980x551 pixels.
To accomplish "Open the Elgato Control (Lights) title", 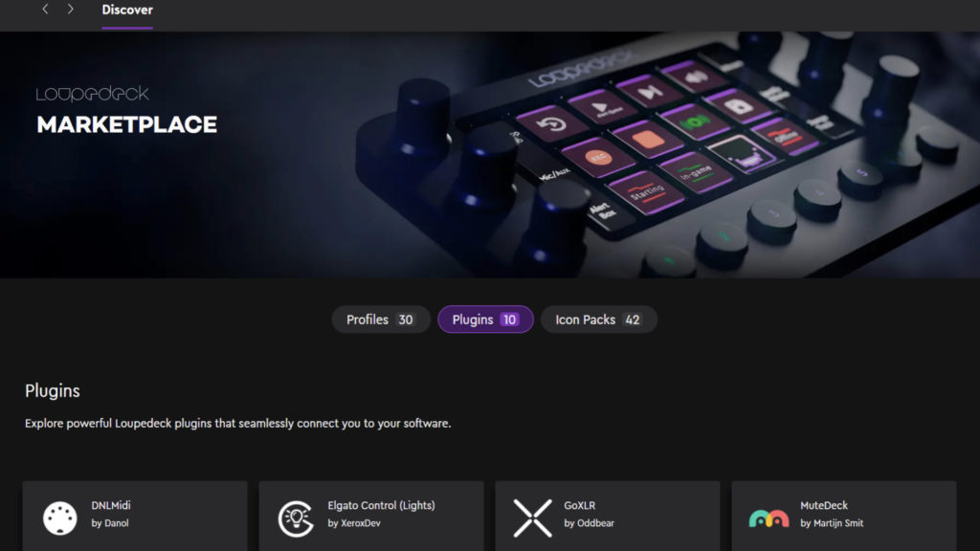I will 381,505.
